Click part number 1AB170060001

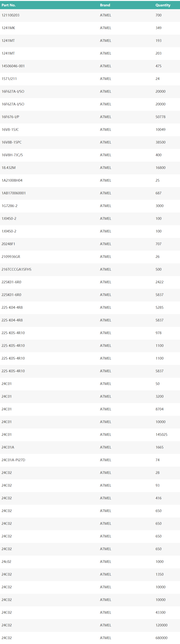click(13, 193)
